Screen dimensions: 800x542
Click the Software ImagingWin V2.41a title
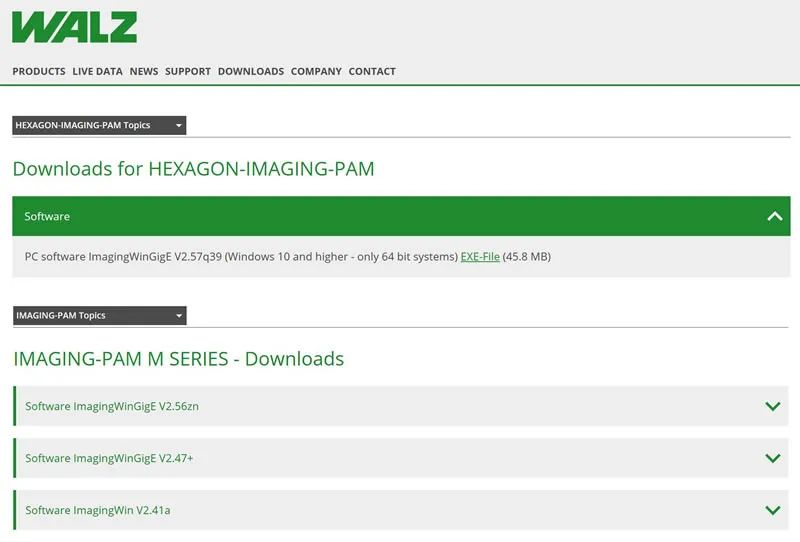97,510
